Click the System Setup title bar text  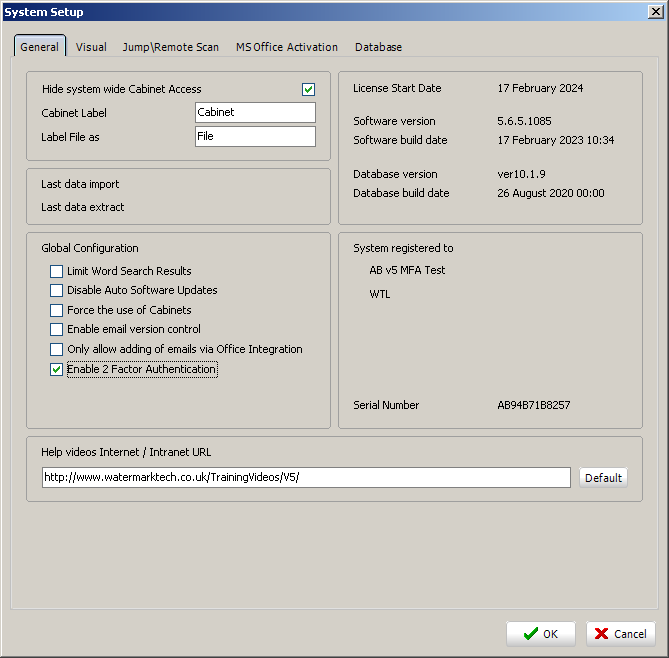tap(44, 12)
